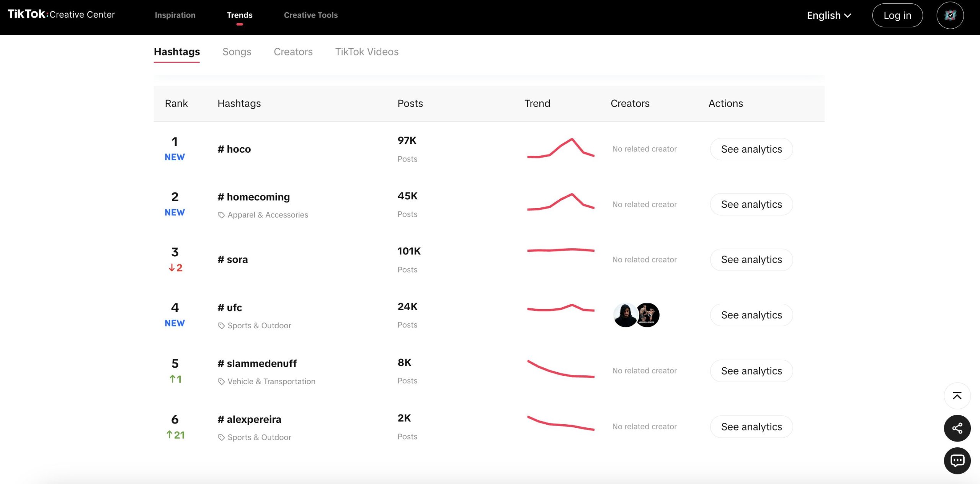Click the Apparel & Accessories tag icon

click(x=221, y=215)
